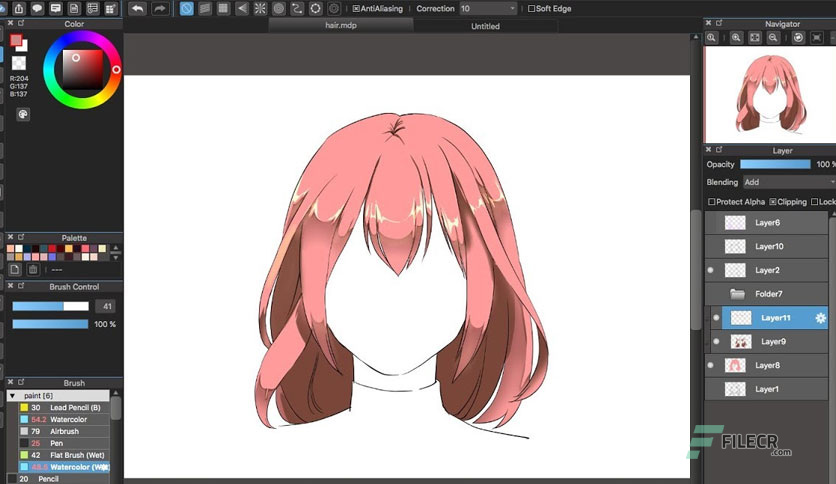Add new color with Palette page icon
The width and height of the screenshot is (836, 484).
pyautogui.click(x=15, y=269)
